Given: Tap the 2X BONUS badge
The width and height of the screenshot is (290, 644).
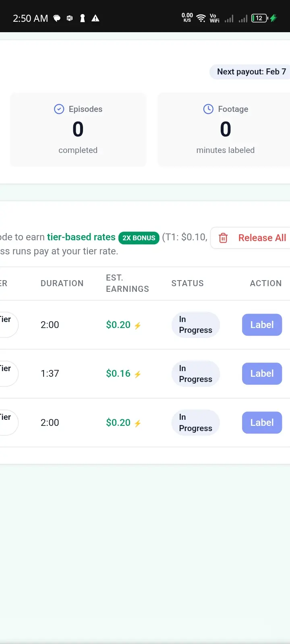Looking at the screenshot, I should (139, 238).
